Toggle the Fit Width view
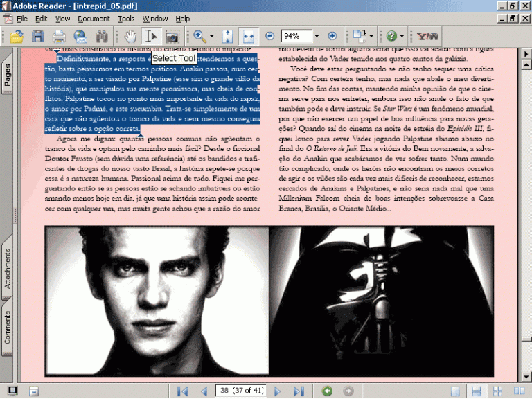This screenshot has width=532, height=399. point(249,36)
